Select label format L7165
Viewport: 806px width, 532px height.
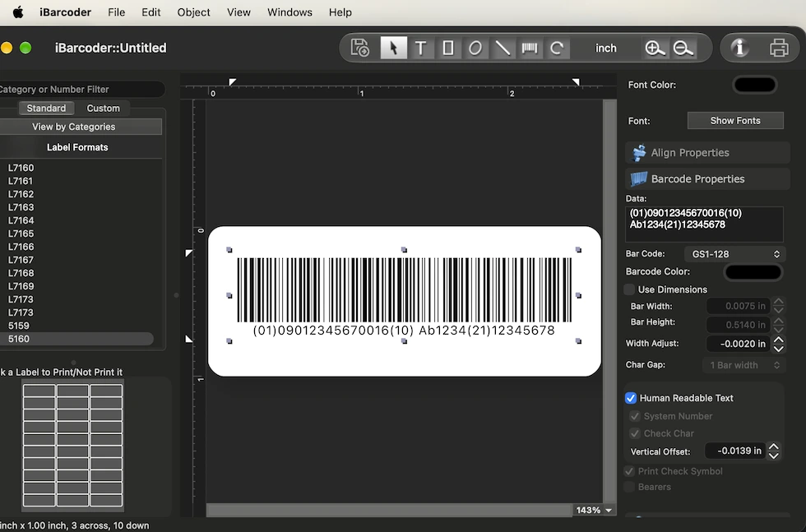(x=21, y=234)
